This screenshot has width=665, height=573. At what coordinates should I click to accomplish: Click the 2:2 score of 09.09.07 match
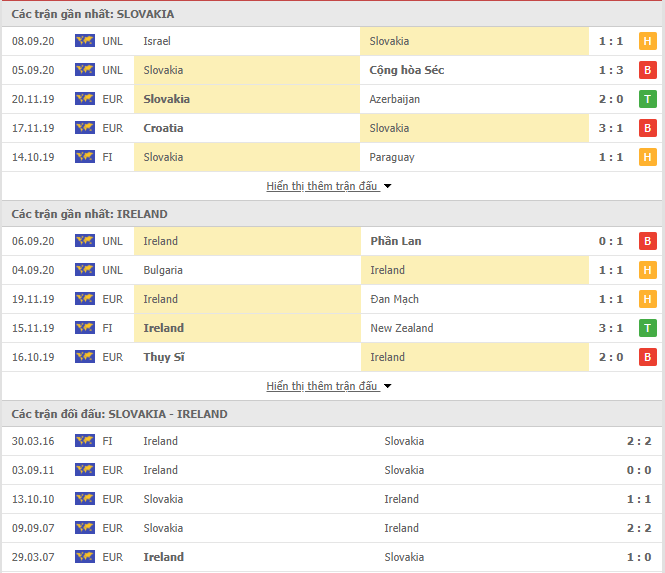[639, 528]
